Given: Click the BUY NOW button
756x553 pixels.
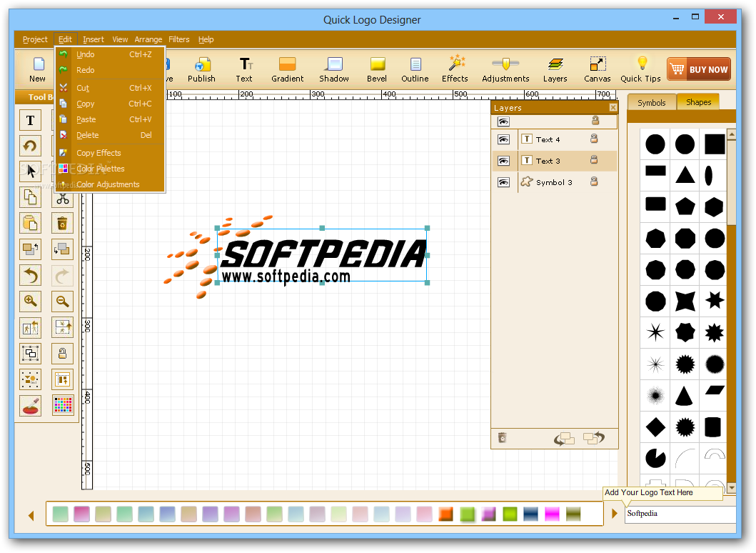Looking at the screenshot, I should (699, 69).
